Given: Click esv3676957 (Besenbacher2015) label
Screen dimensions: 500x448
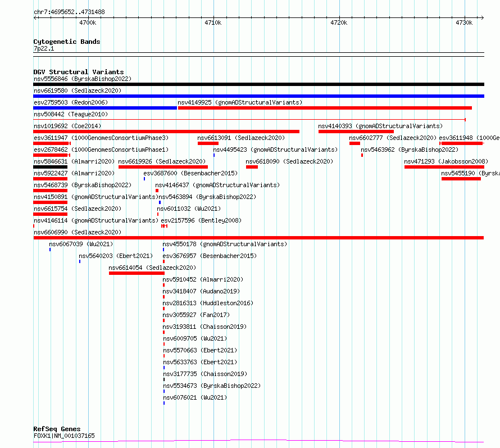Looking at the screenshot, I should pos(210,256).
